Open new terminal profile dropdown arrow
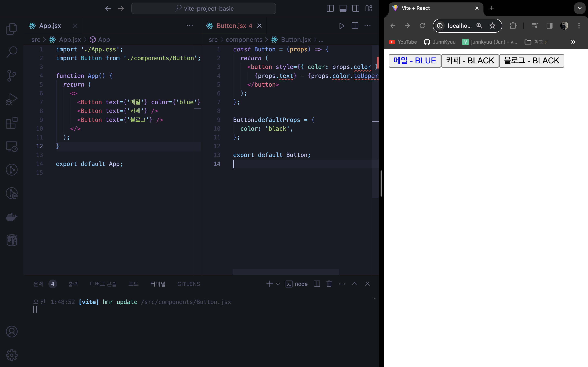The height and width of the screenshot is (367, 588). click(x=278, y=284)
